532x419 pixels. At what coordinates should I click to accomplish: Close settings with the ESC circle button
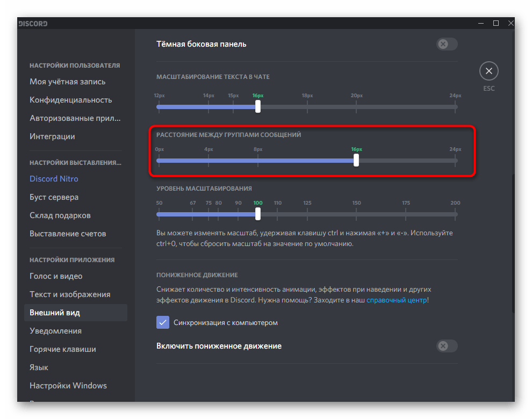pos(488,71)
